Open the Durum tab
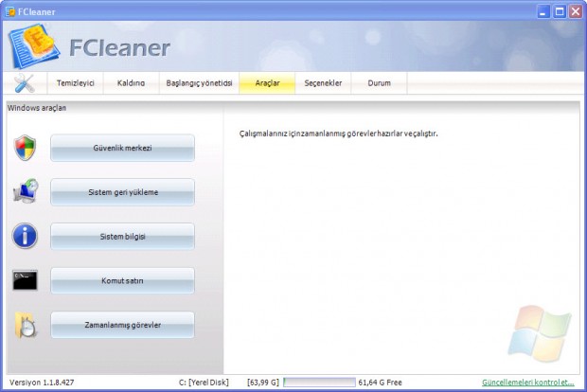This screenshot has height=392, width=587. click(x=379, y=83)
